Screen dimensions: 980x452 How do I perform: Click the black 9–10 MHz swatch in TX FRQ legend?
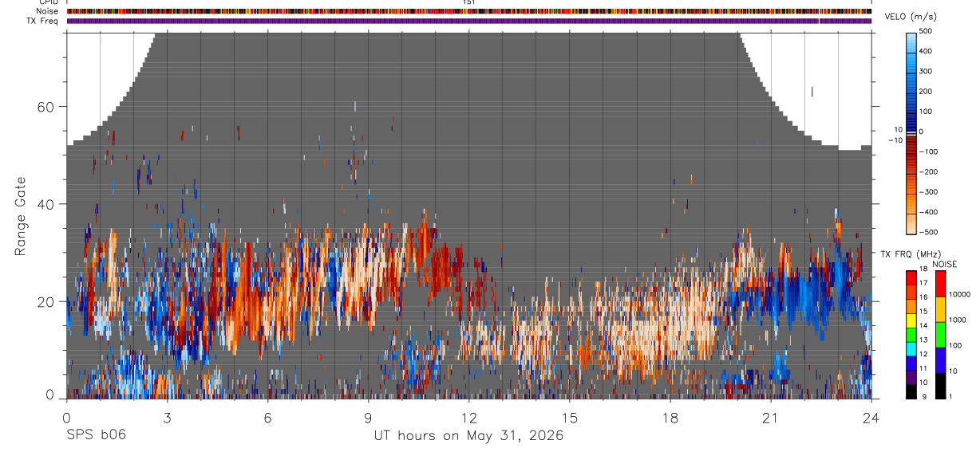[911, 391]
